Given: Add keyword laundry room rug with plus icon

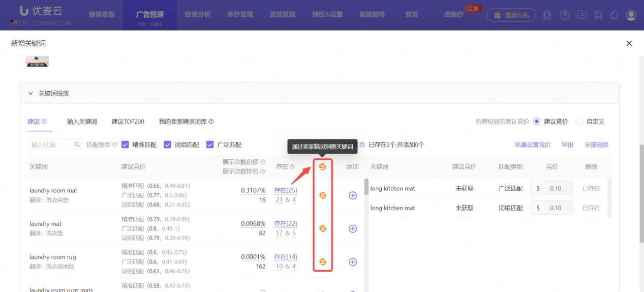Looking at the screenshot, I should (x=353, y=262).
